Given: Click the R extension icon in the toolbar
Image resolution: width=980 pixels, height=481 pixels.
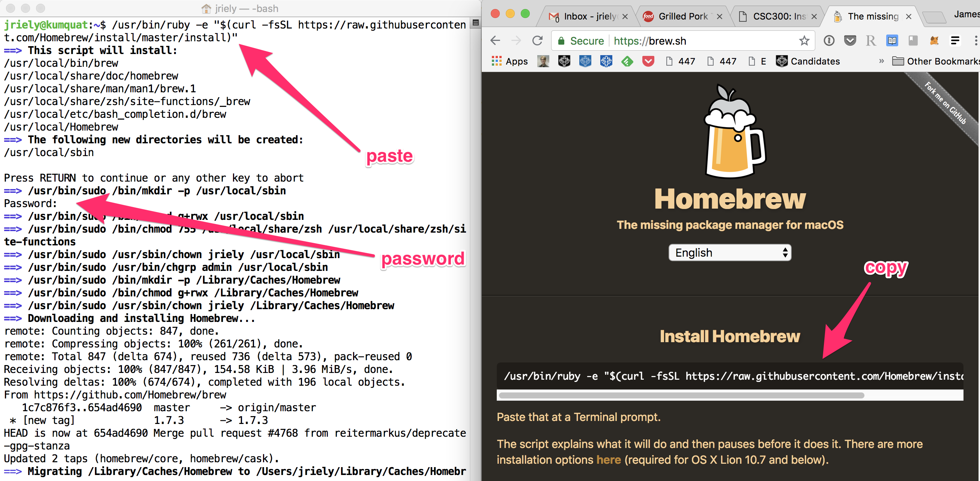Looking at the screenshot, I should (x=870, y=41).
